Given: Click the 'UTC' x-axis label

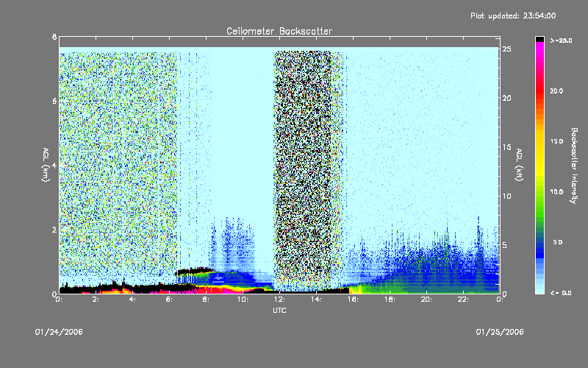Looking at the screenshot, I should click(279, 310).
